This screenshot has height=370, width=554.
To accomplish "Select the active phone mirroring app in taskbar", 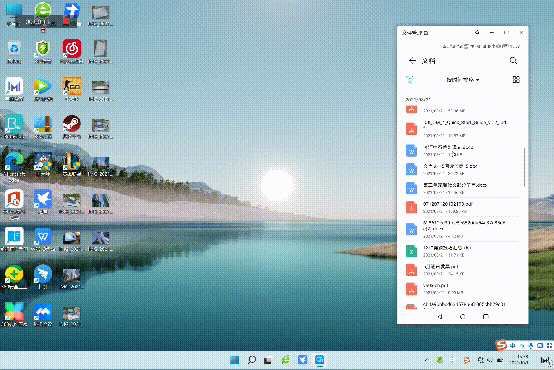I will (320, 360).
